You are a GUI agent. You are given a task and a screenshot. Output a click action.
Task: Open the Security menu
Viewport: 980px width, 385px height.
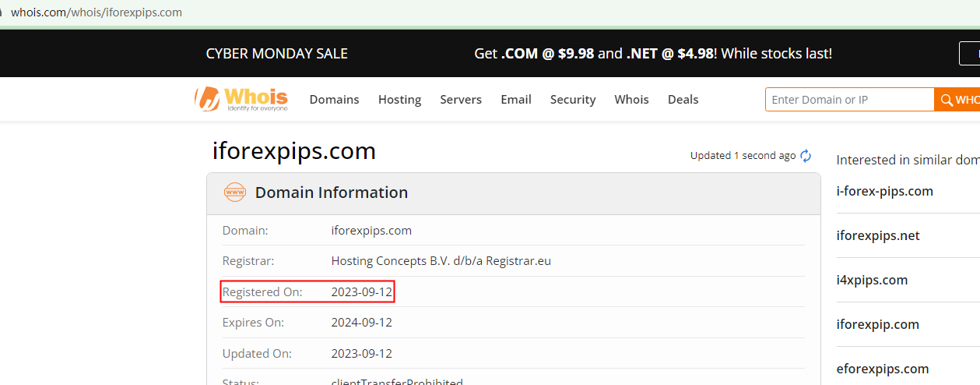[573, 100]
